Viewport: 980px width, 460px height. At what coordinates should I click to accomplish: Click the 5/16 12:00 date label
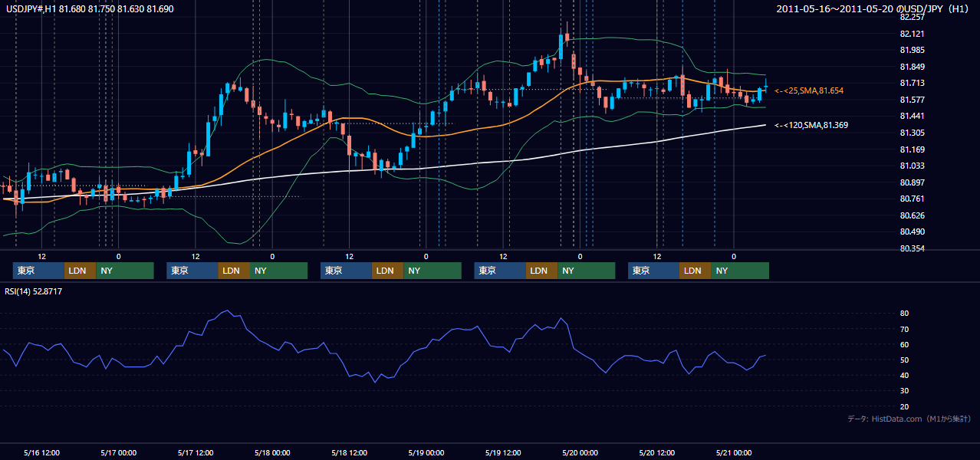click(x=42, y=452)
